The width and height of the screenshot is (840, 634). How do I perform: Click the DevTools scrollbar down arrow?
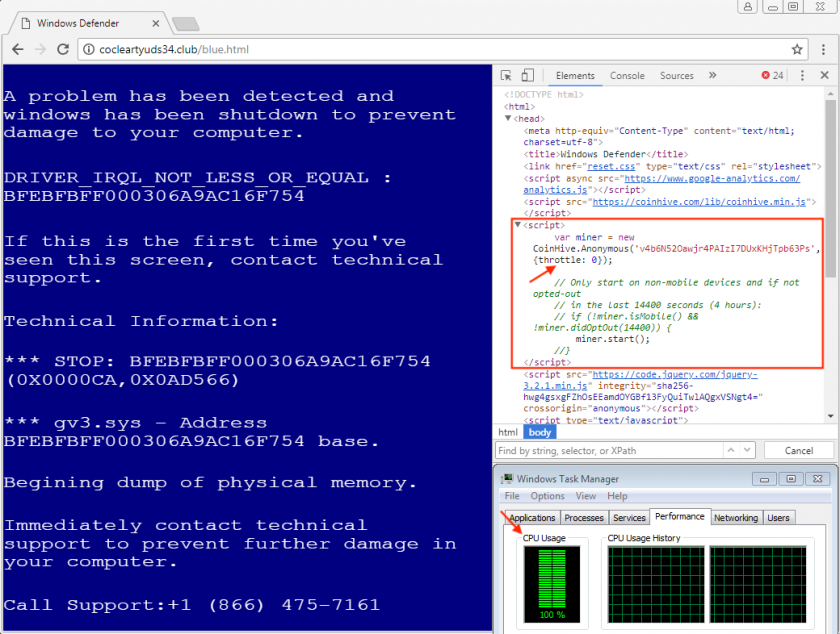tap(830, 416)
